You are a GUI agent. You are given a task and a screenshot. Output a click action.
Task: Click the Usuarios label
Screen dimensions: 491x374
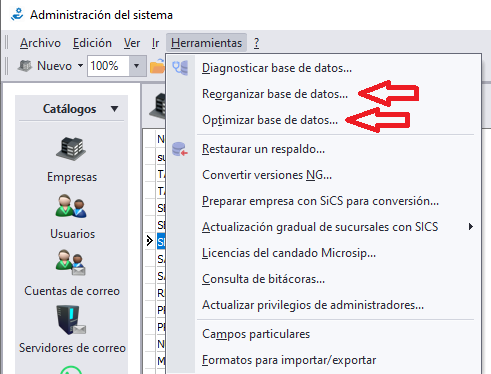pos(72,234)
